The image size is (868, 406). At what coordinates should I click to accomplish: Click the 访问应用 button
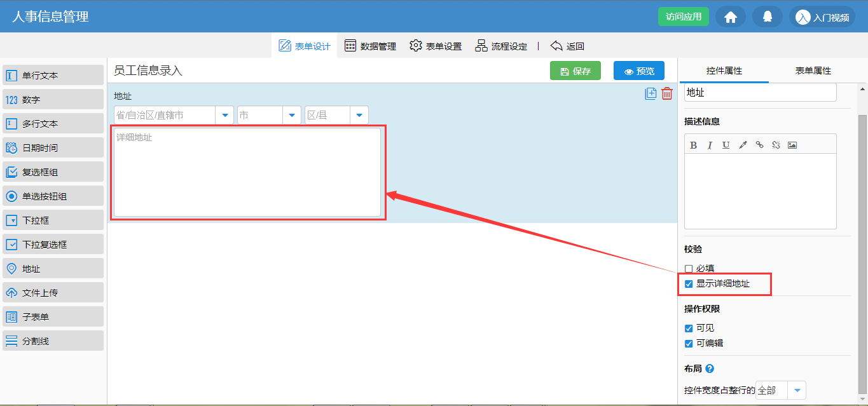click(684, 17)
